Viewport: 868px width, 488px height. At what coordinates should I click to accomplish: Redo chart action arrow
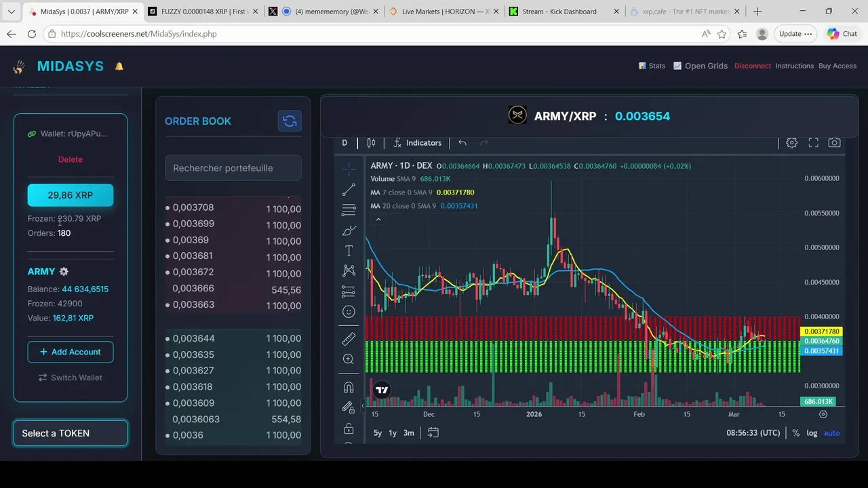[484, 143]
